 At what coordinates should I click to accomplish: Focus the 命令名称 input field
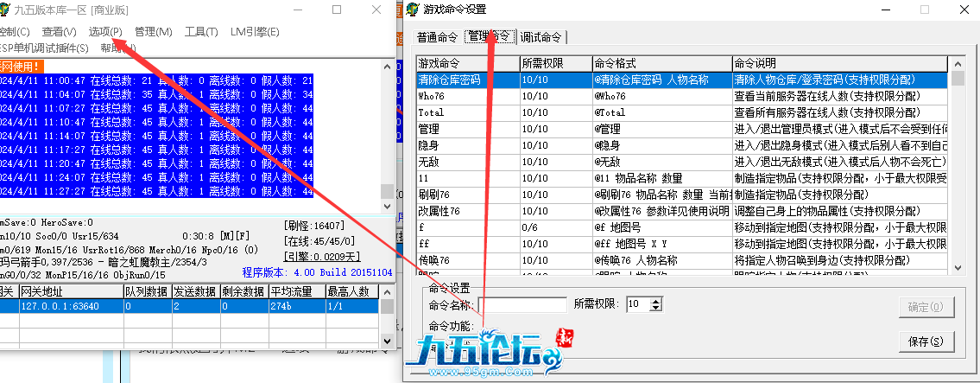[522, 305]
